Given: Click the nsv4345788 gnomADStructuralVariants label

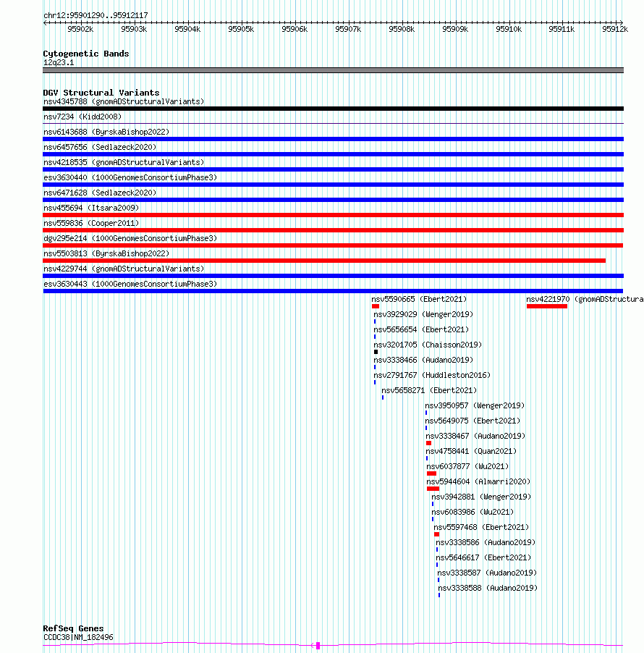Looking at the screenshot, I should (x=124, y=101).
